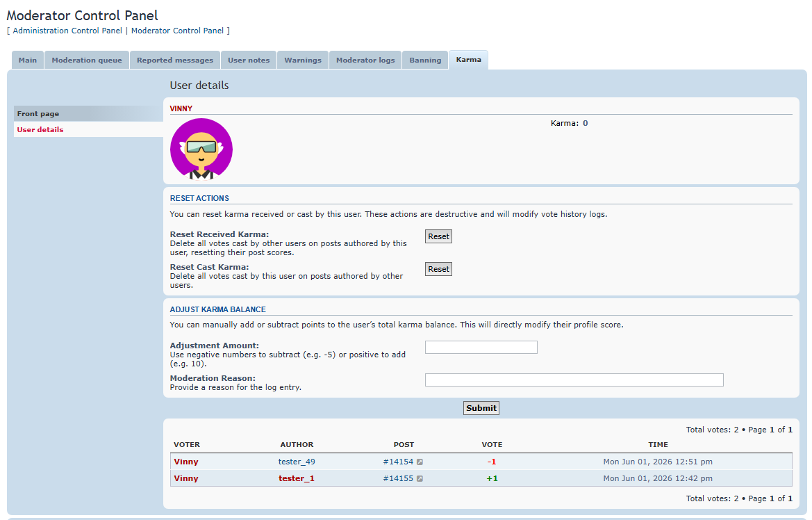Open Administration Control Panel link
The height and width of the screenshot is (520, 812).
[x=67, y=31]
